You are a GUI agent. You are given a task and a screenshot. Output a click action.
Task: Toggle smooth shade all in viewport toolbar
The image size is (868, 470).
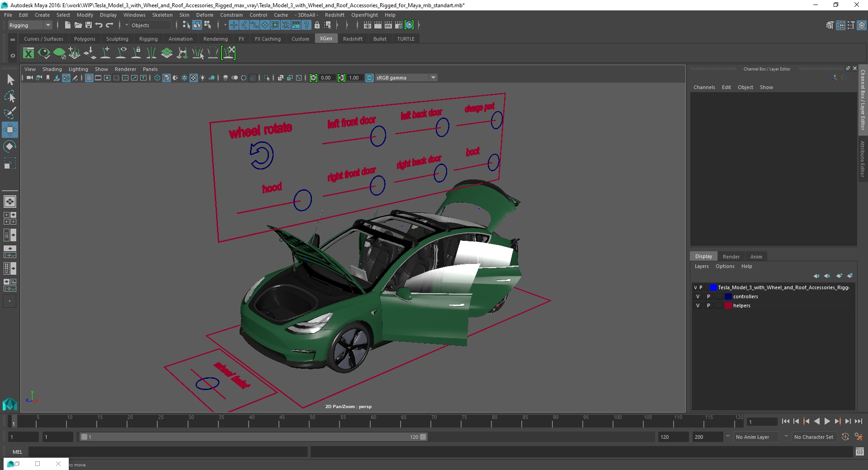click(166, 78)
